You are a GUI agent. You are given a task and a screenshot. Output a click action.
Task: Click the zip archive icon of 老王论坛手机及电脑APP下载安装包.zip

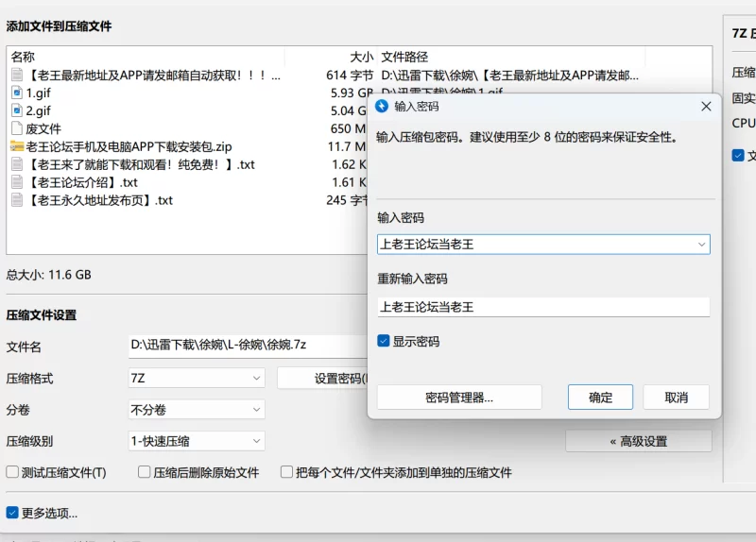(17, 146)
